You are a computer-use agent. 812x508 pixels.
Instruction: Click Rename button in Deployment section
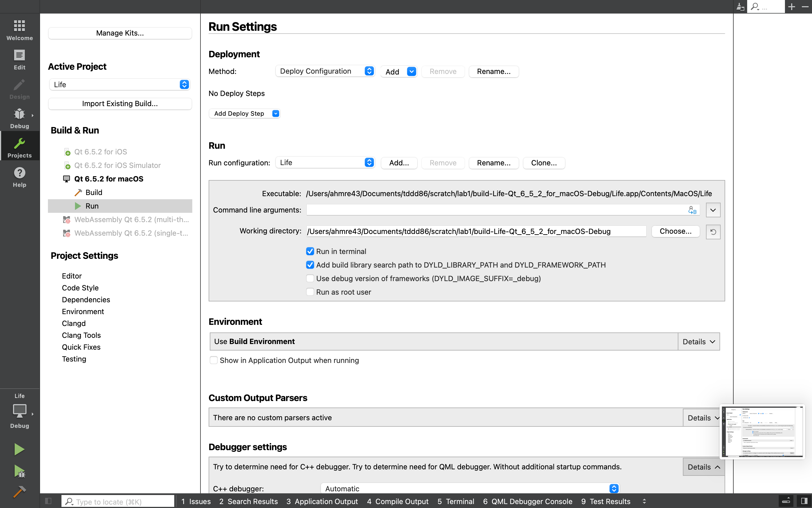494,72
